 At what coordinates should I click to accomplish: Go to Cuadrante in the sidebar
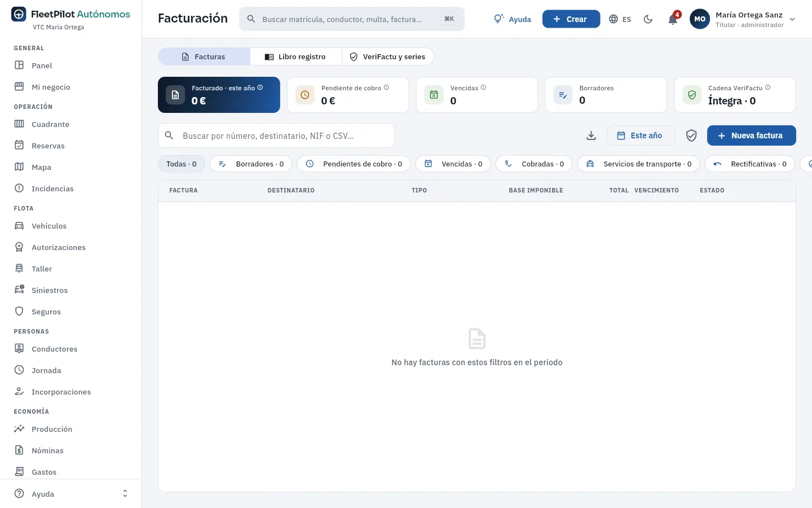point(70,124)
